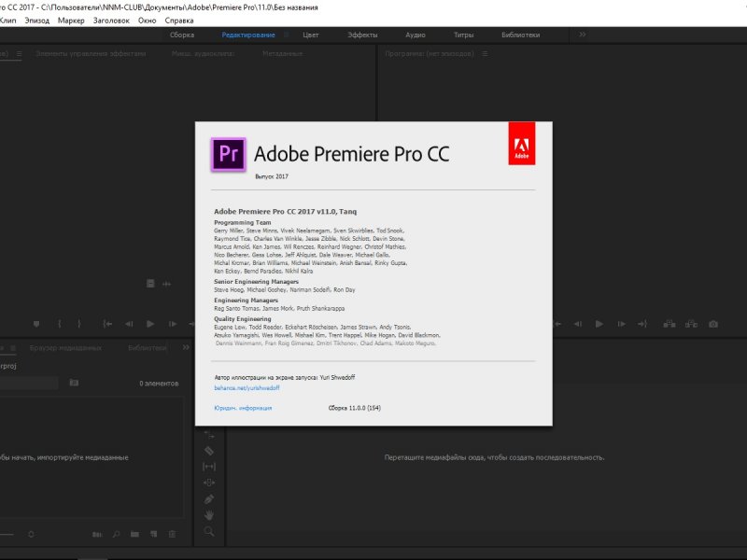Viewport: 747px width, 560px height.
Task: Click Add Marker in Source monitor
Action: (36, 324)
